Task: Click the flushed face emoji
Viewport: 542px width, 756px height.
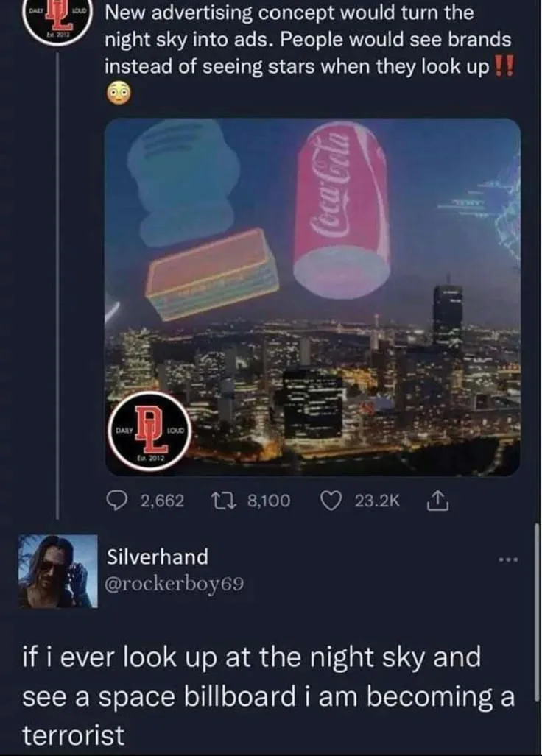Action: pos(118,93)
